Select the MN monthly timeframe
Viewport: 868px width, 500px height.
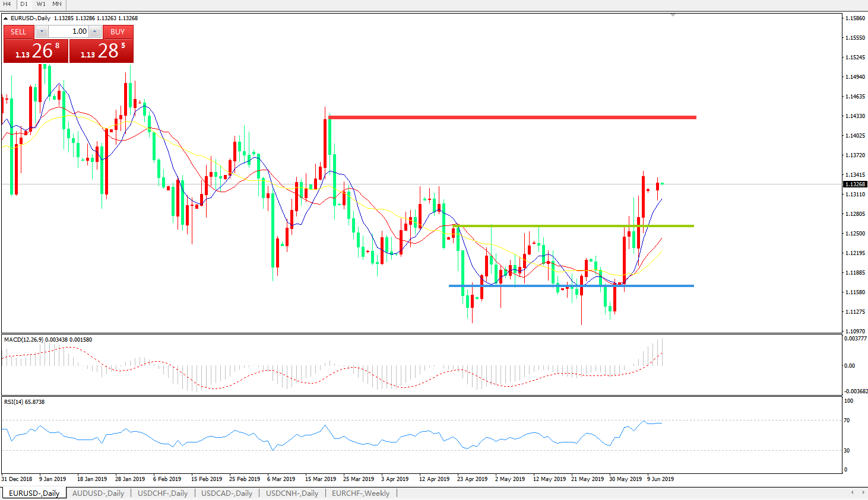click(57, 4)
